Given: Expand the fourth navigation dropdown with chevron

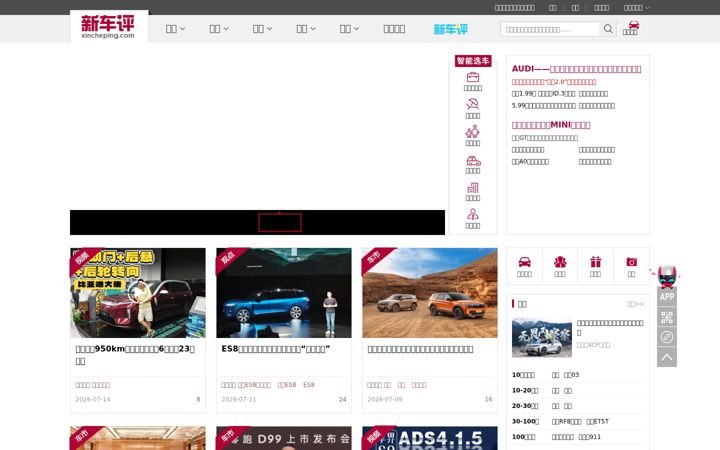Looking at the screenshot, I should pyautogui.click(x=306, y=29).
